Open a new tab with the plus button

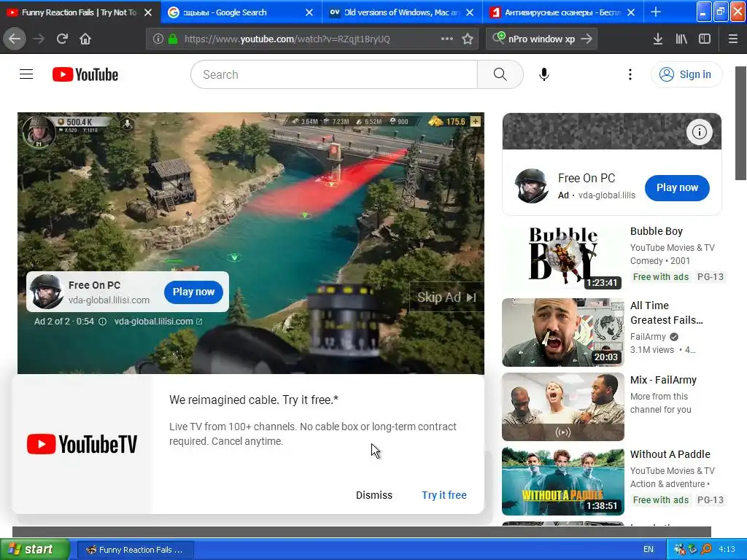tap(656, 12)
